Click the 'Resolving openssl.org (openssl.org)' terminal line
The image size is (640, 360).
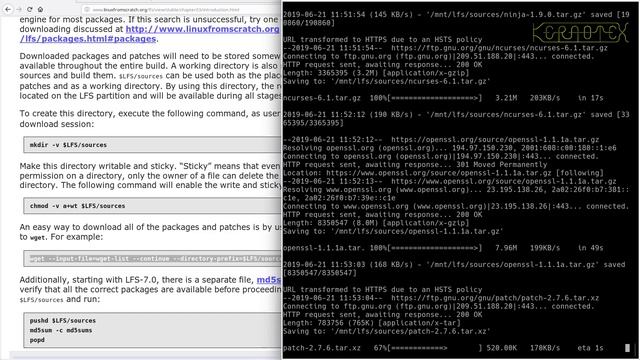point(449,148)
